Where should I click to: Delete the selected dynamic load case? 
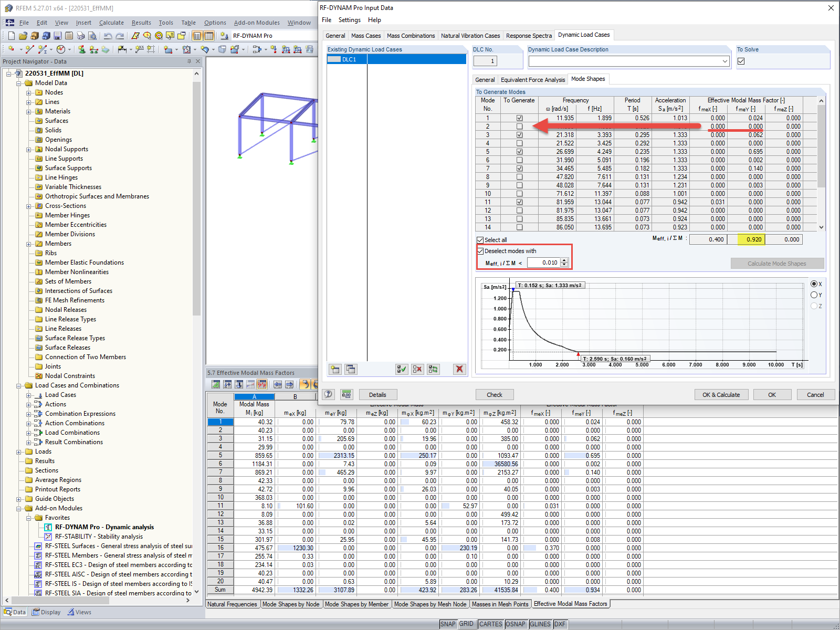[x=459, y=369]
